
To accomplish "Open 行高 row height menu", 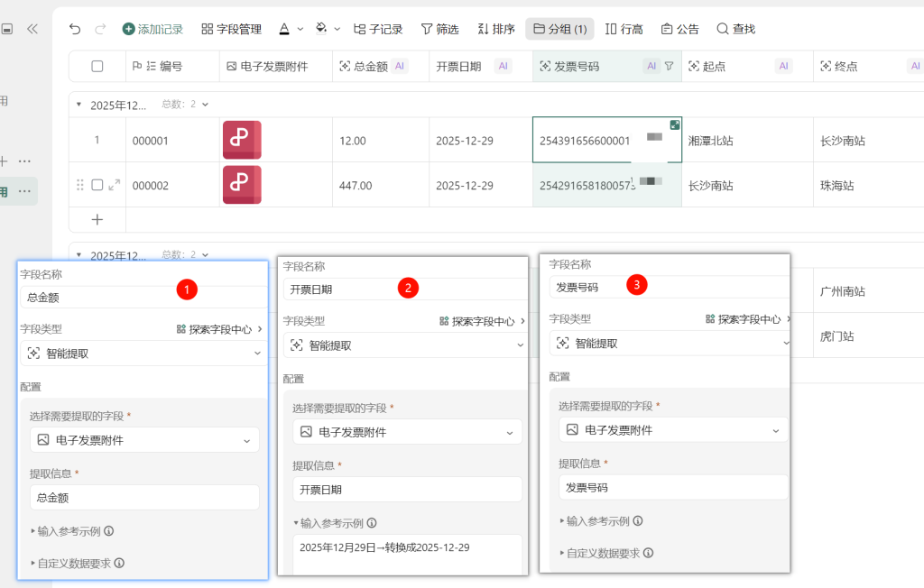I will coord(624,29).
